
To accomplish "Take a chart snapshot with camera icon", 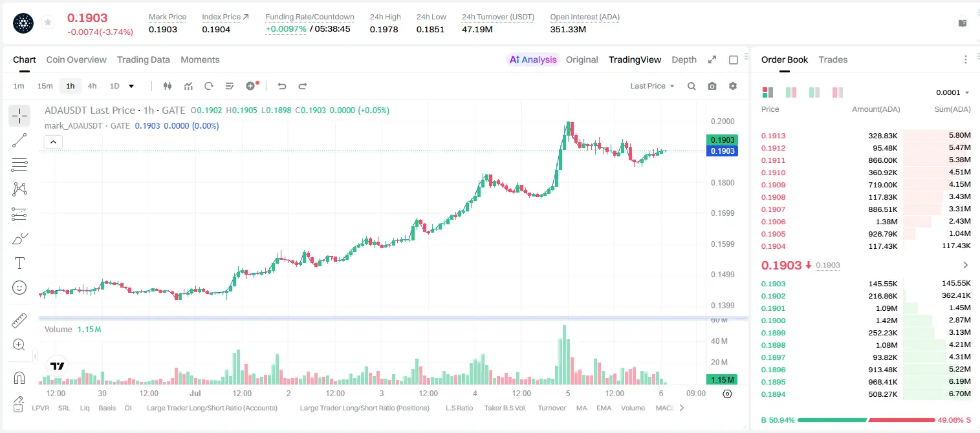I will (712, 86).
